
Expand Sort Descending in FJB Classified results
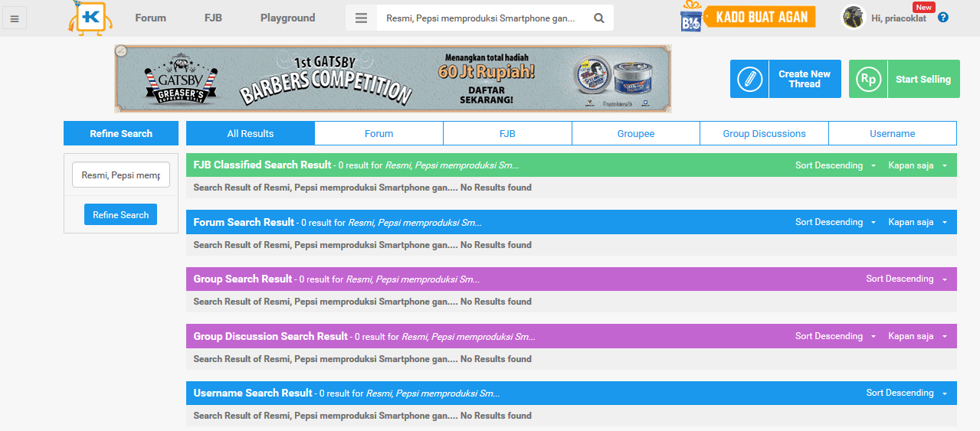(x=835, y=165)
